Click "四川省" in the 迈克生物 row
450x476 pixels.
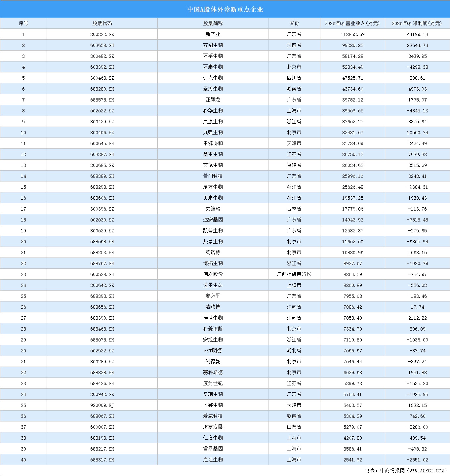point(294,78)
